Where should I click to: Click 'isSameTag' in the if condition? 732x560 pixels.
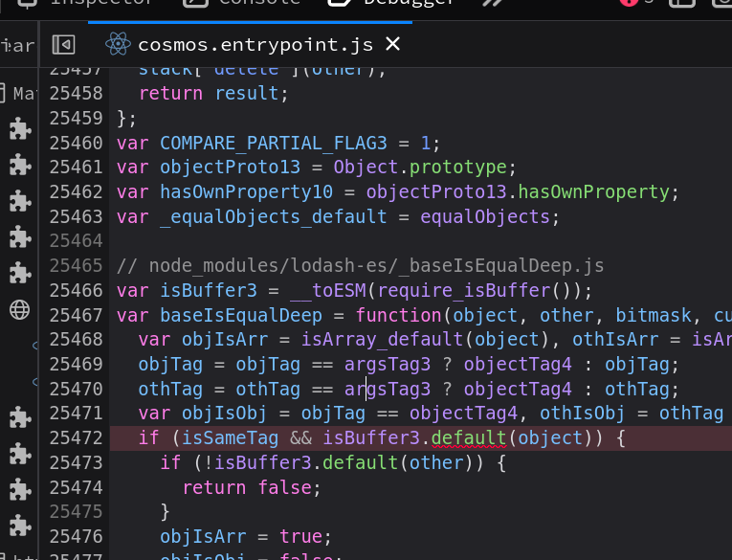point(231,438)
